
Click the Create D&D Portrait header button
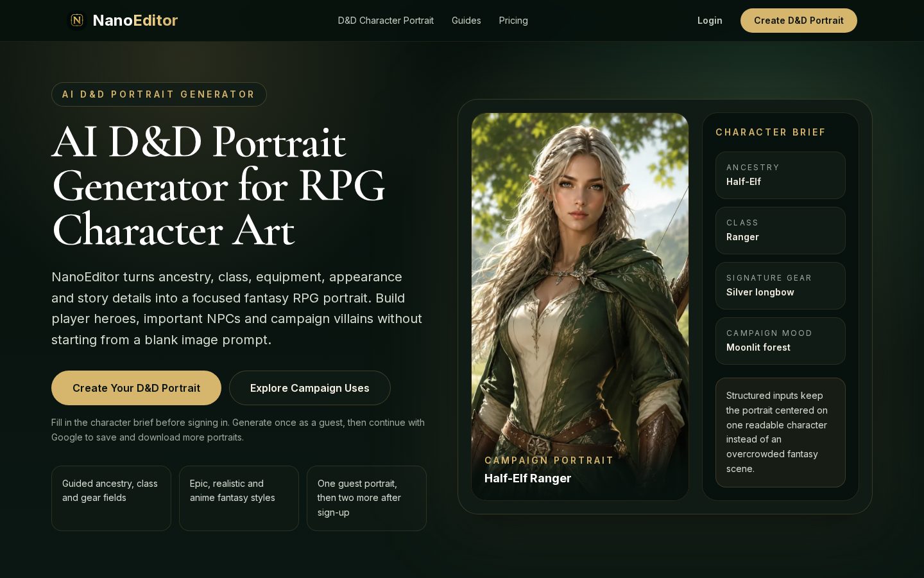[x=799, y=21]
